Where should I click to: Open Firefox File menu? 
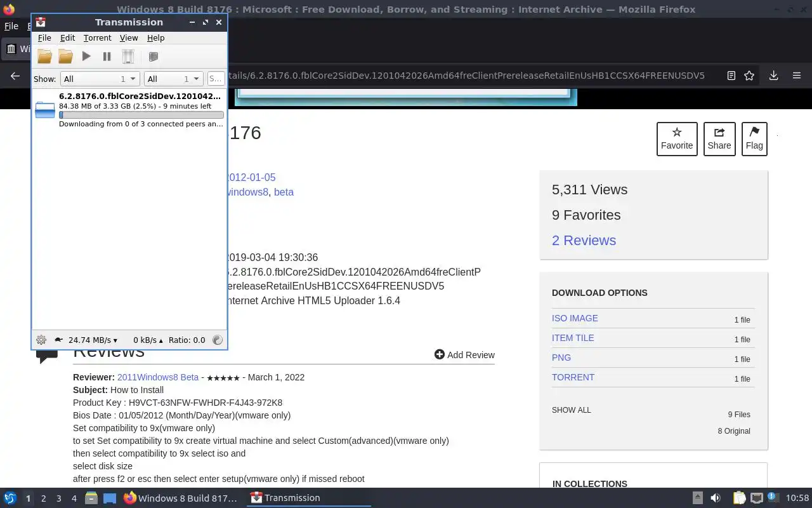pyautogui.click(x=11, y=26)
